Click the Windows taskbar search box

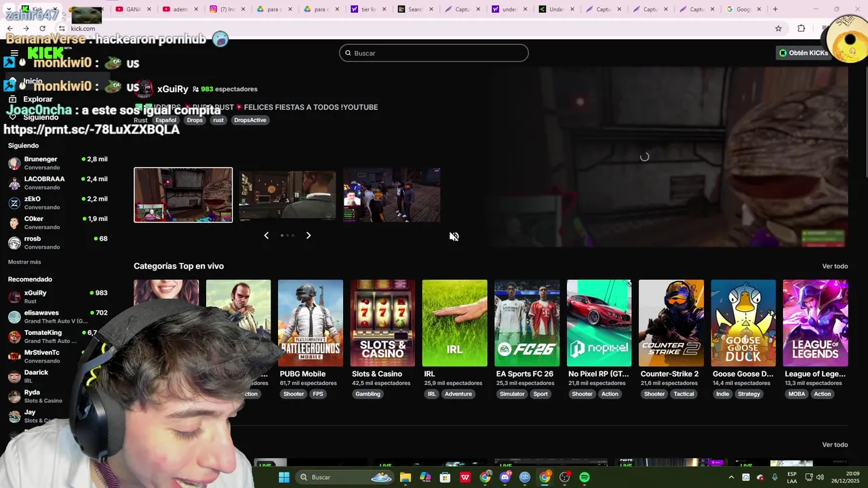[346, 477]
